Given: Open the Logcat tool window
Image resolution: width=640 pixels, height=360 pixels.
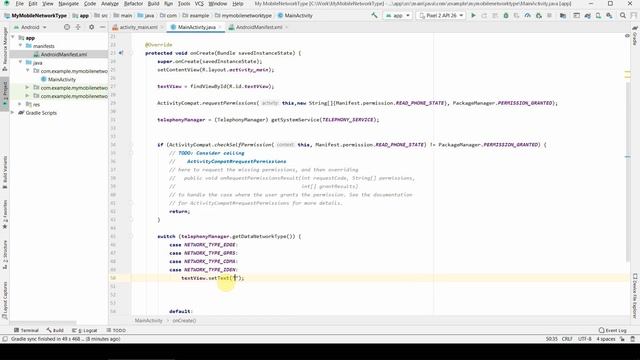Looking at the screenshot, I should (84, 330).
